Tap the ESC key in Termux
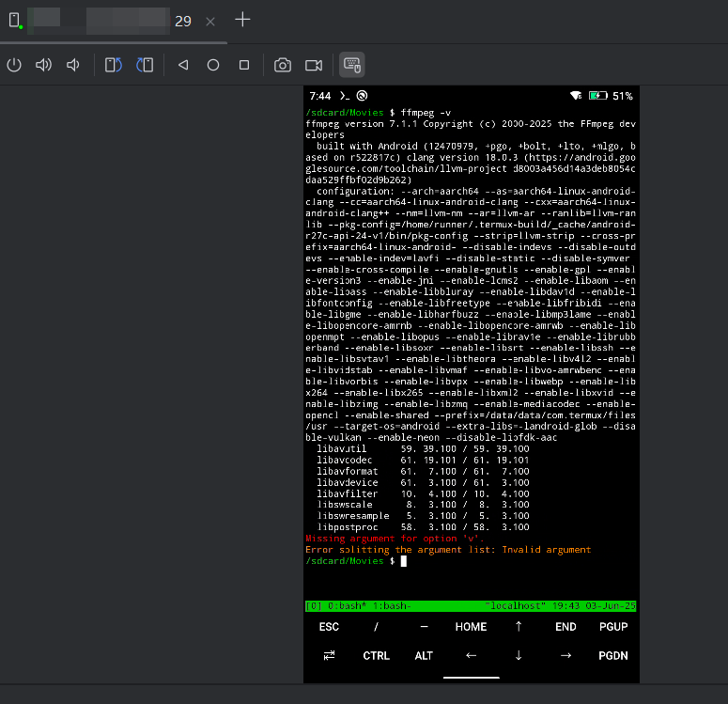728x704 pixels. [329, 627]
